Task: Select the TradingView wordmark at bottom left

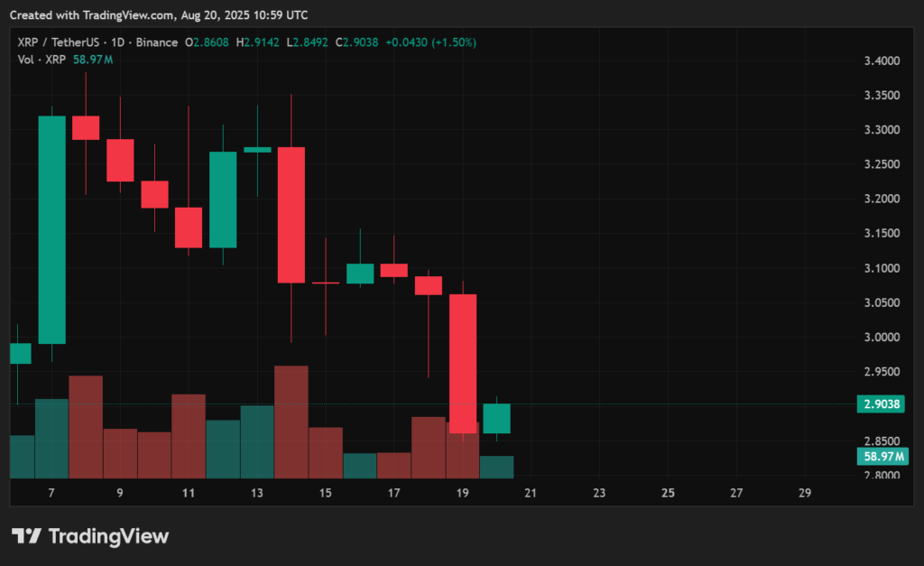Action: tap(108, 535)
